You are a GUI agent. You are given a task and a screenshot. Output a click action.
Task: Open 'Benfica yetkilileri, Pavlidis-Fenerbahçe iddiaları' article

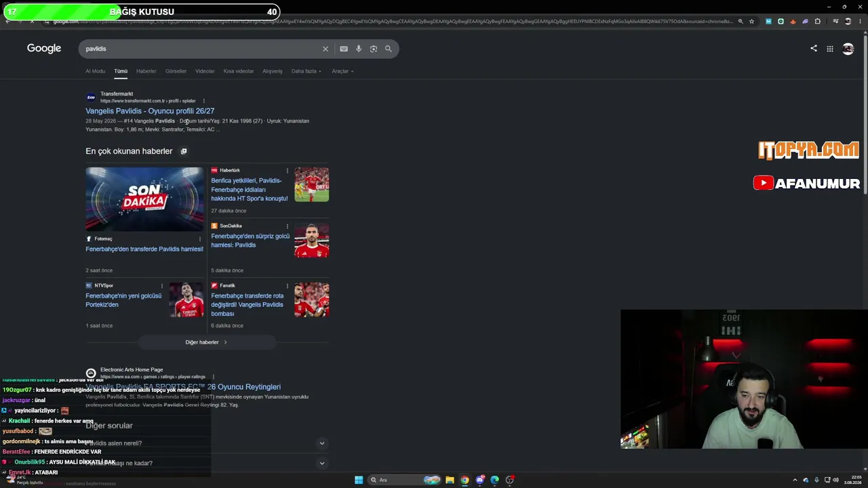(250, 190)
